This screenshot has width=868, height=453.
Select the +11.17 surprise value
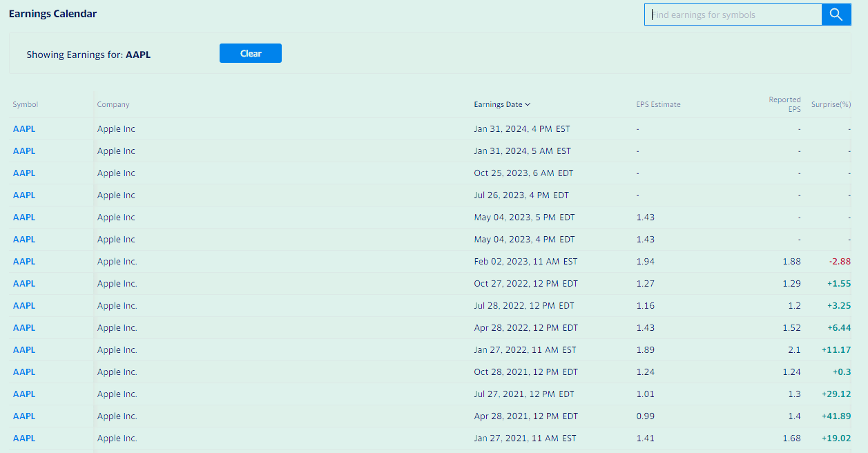(x=836, y=350)
